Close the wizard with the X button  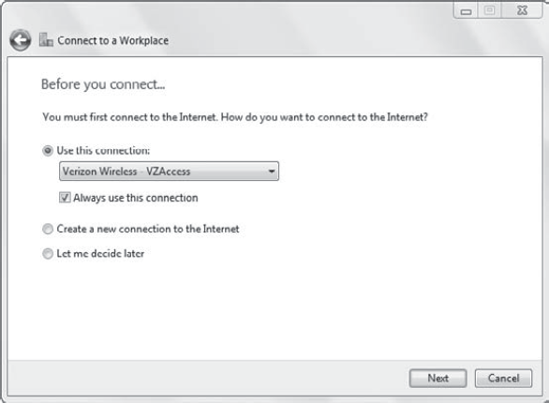click(x=522, y=11)
